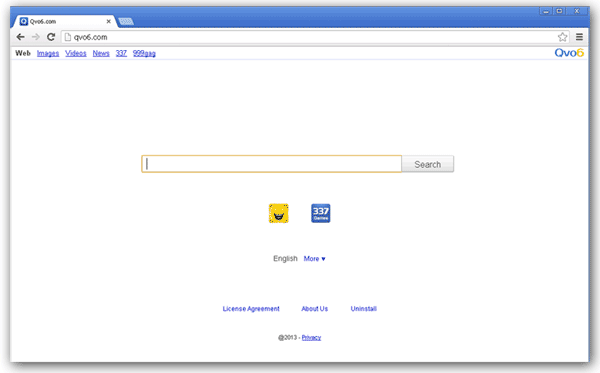Click the Qvo6 logo
The height and width of the screenshot is (373, 600).
(x=569, y=53)
